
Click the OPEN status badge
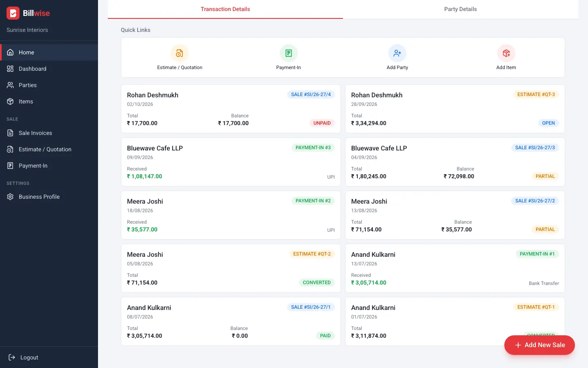[x=548, y=123]
